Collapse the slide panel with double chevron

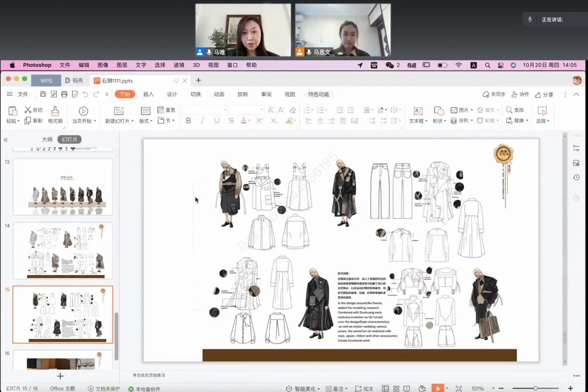[x=6, y=140]
